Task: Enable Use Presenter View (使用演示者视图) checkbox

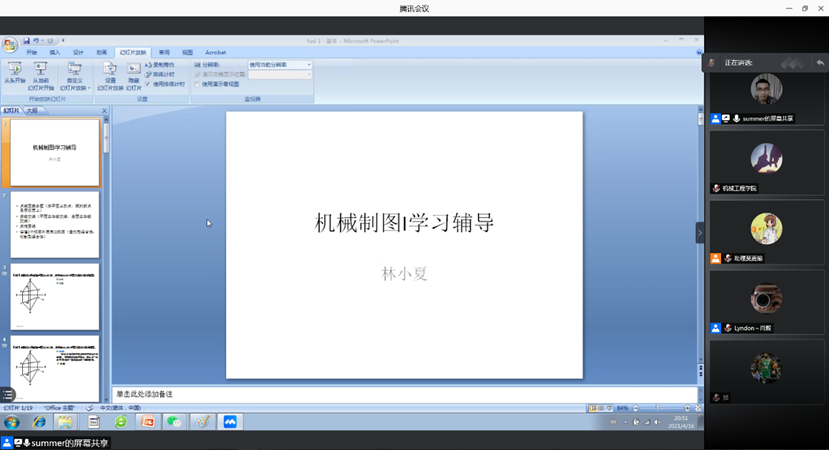Action: (x=198, y=84)
